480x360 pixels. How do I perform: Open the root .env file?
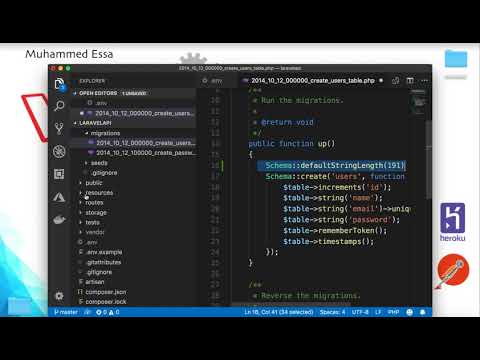pyautogui.click(x=133, y=242)
